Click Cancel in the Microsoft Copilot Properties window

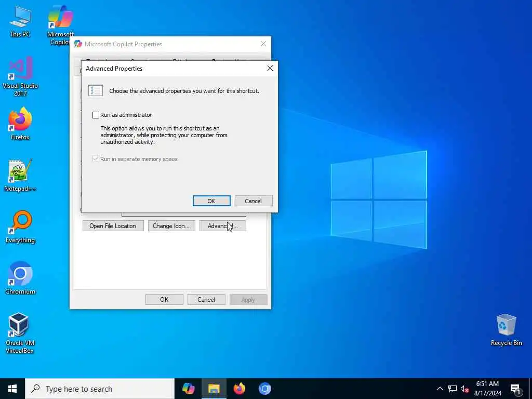point(206,300)
